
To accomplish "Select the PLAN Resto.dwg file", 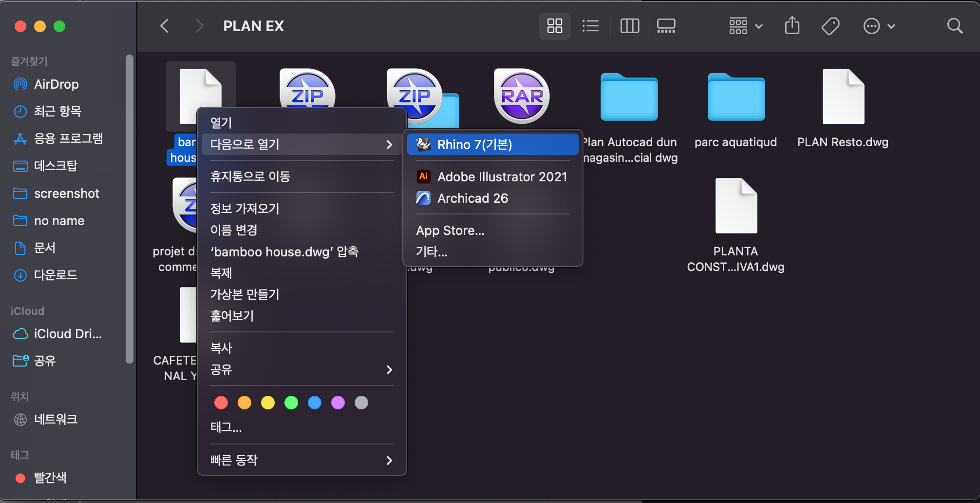I will (x=843, y=97).
